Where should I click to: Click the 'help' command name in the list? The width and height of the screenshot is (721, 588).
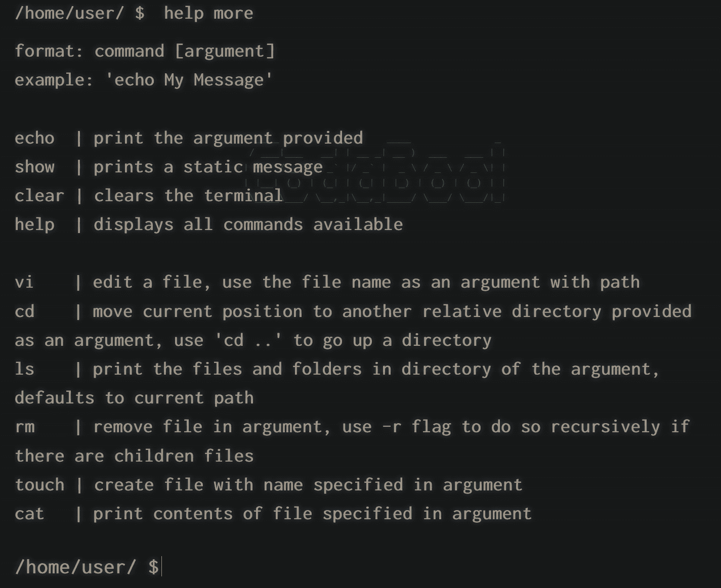(x=34, y=224)
